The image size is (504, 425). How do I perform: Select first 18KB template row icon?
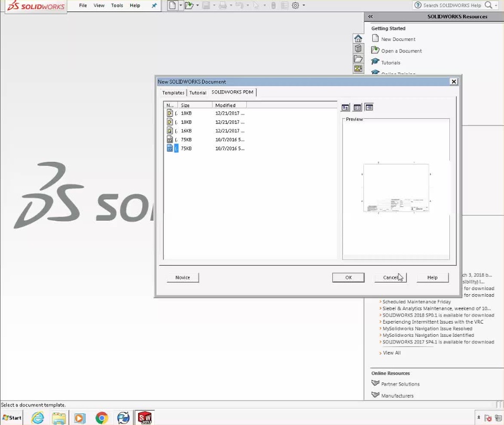[170, 113]
